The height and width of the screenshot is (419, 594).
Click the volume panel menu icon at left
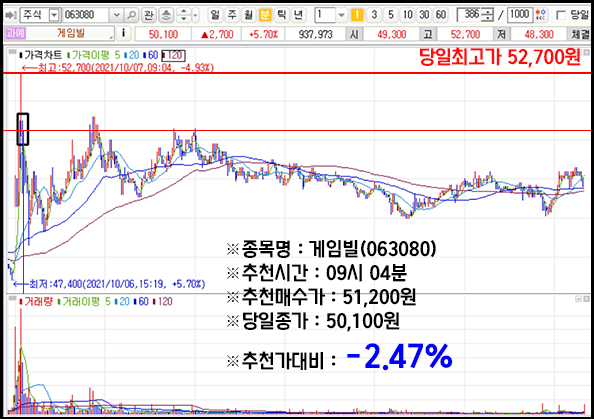tap(13, 298)
